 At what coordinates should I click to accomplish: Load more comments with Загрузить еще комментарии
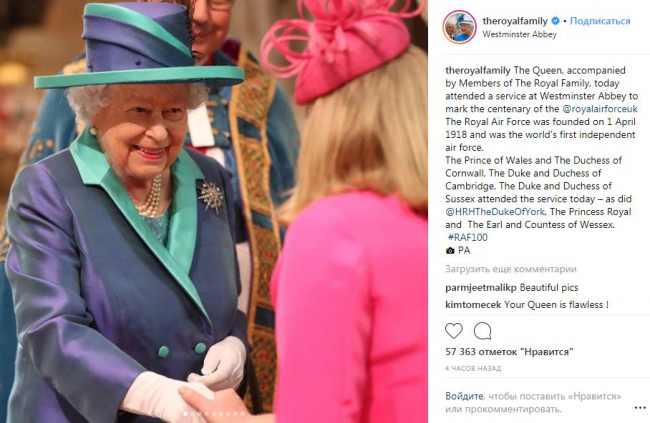[x=511, y=269]
